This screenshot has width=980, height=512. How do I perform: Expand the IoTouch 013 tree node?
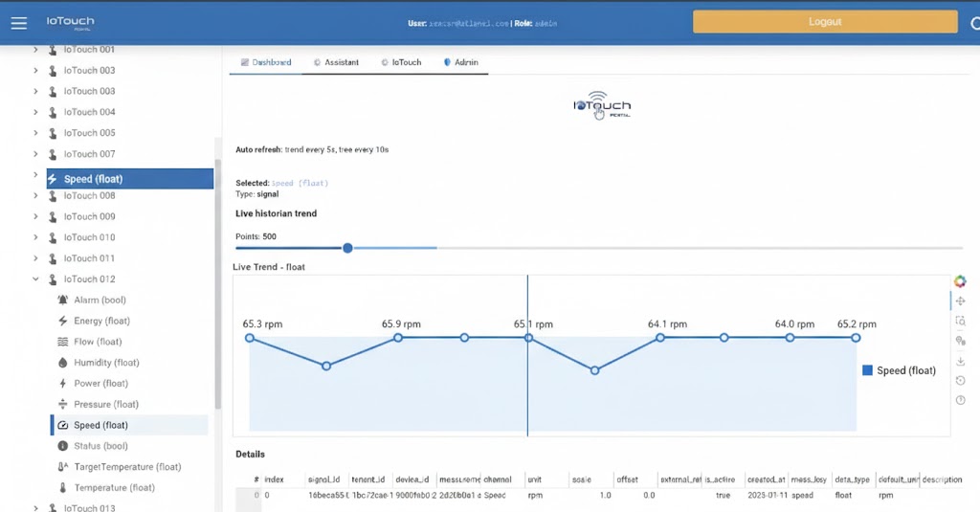click(35, 507)
